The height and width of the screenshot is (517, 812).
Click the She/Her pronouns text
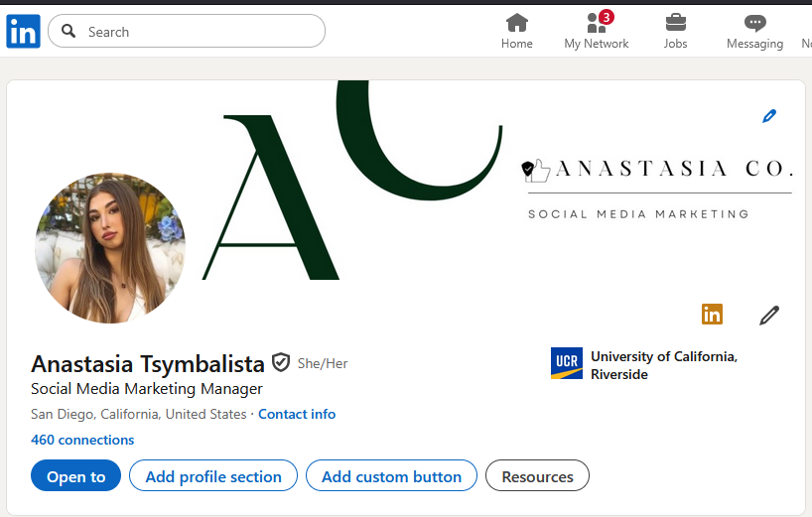pos(323,364)
